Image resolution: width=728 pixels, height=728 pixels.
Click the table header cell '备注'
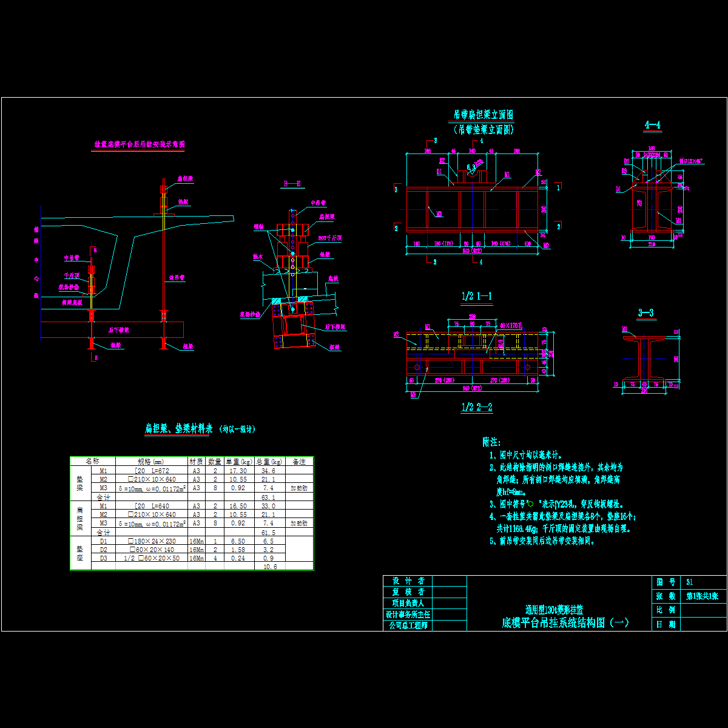coord(298,462)
